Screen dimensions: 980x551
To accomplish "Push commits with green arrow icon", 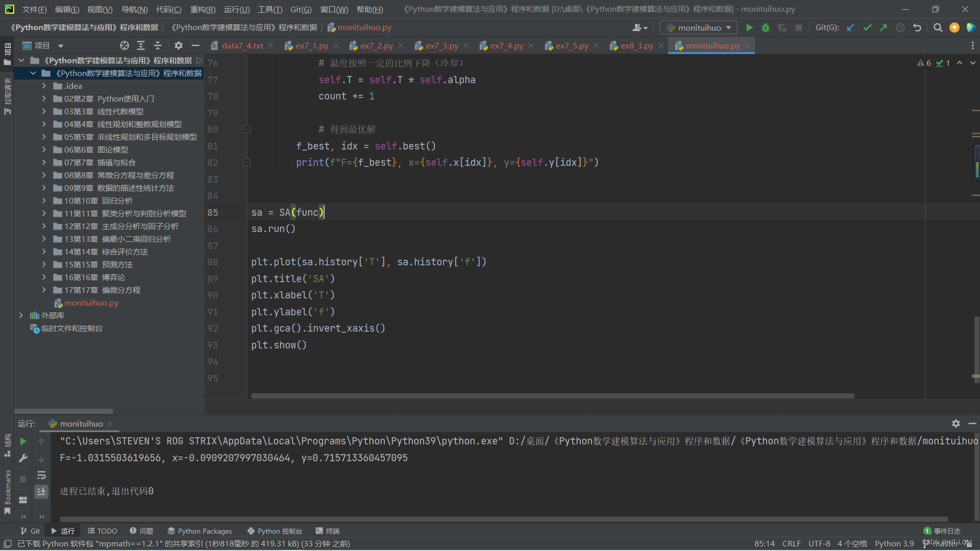I will pos(884,28).
